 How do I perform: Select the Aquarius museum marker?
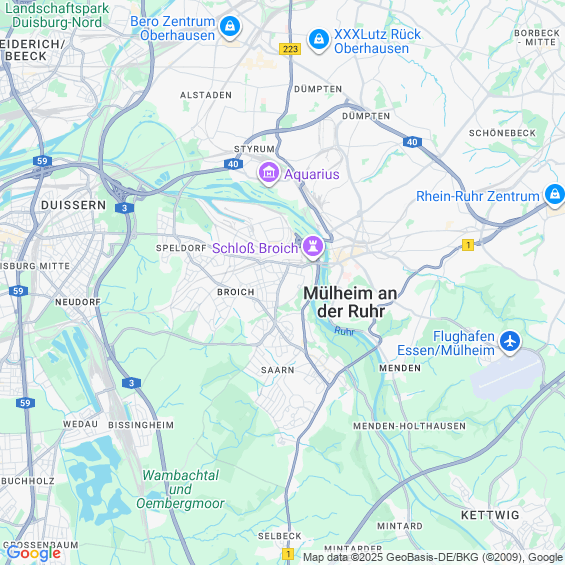tap(268, 173)
